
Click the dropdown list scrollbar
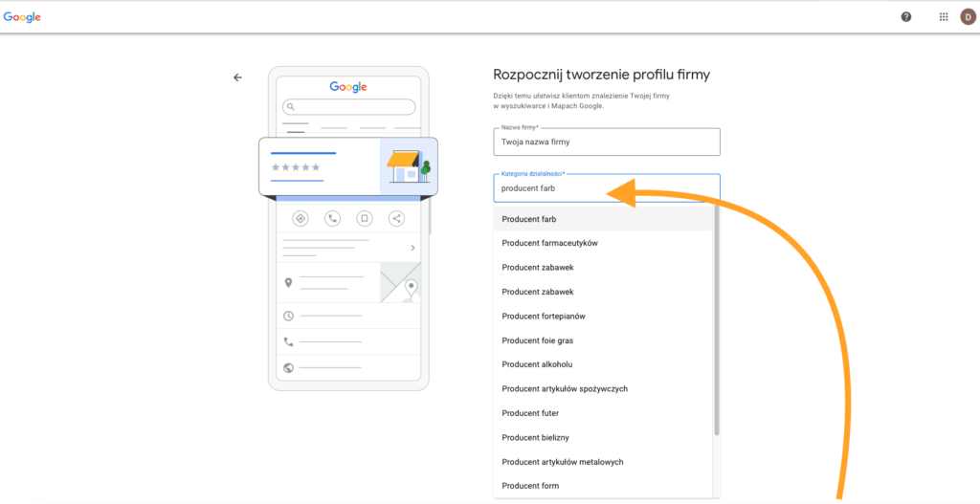(717, 319)
